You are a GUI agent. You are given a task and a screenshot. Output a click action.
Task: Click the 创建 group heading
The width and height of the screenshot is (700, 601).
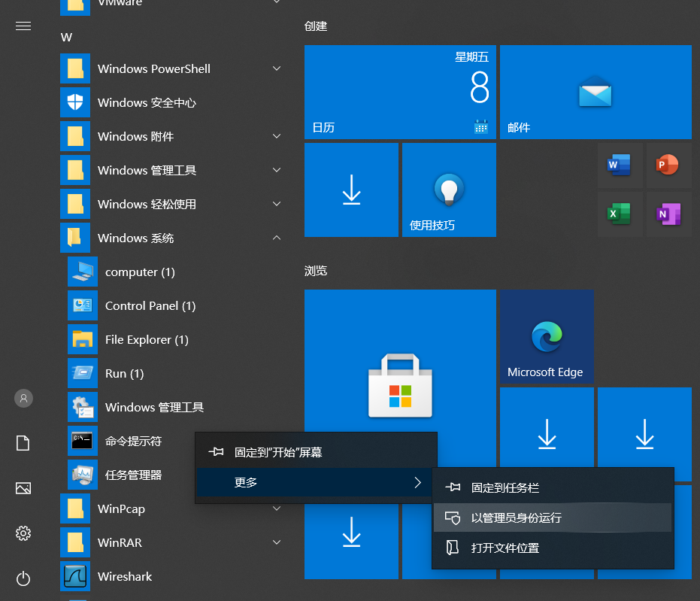[316, 26]
